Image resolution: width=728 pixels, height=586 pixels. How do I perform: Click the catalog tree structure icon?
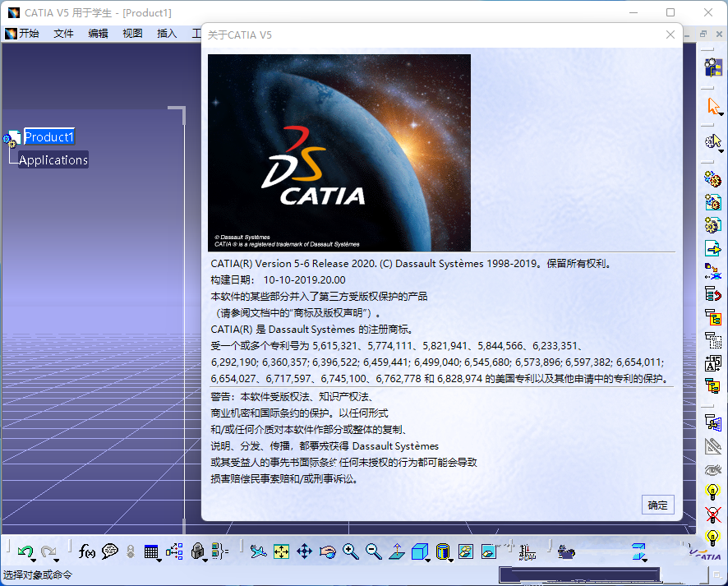pyautogui.click(x=174, y=551)
